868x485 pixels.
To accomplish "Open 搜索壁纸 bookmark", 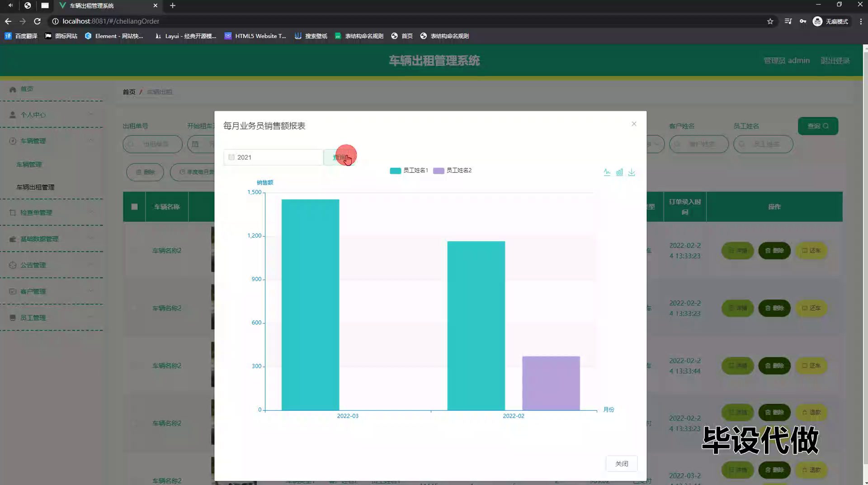I will point(311,36).
